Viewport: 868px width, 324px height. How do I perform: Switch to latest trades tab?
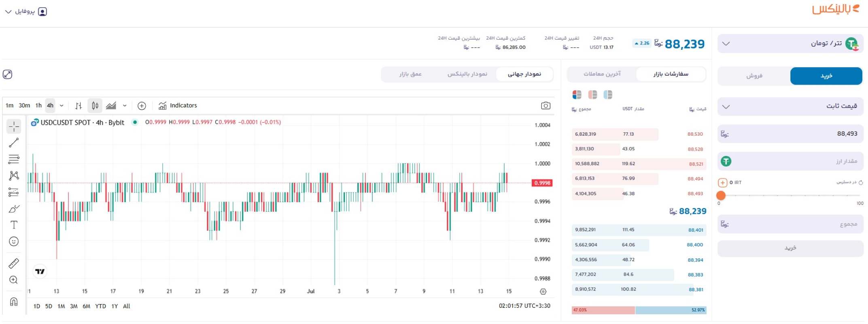click(602, 74)
